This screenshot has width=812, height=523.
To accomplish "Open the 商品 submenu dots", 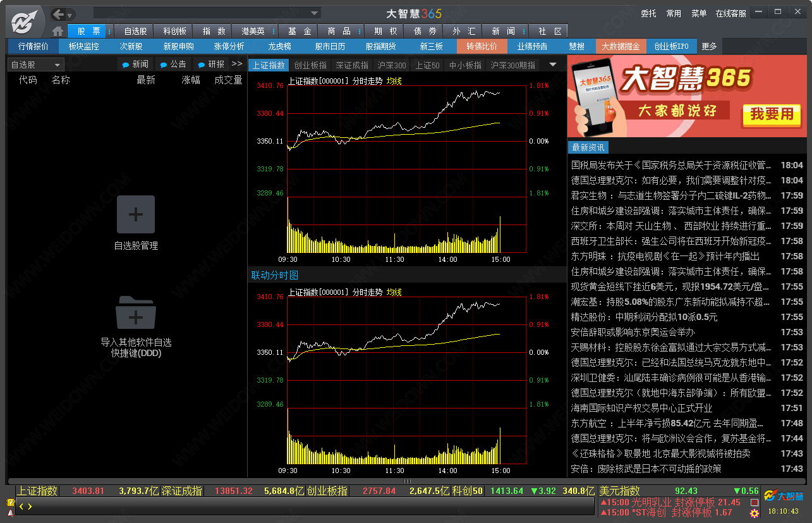I will [361, 31].
